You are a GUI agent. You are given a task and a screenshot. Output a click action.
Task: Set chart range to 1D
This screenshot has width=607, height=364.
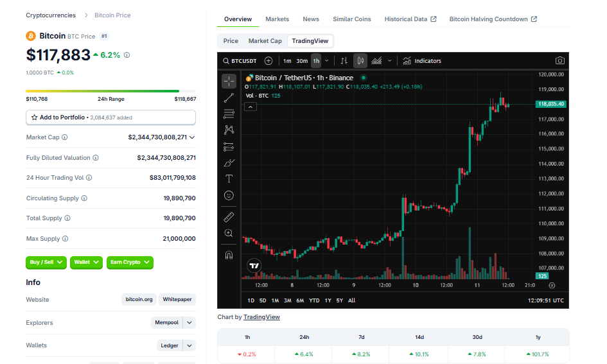(251, 300)
